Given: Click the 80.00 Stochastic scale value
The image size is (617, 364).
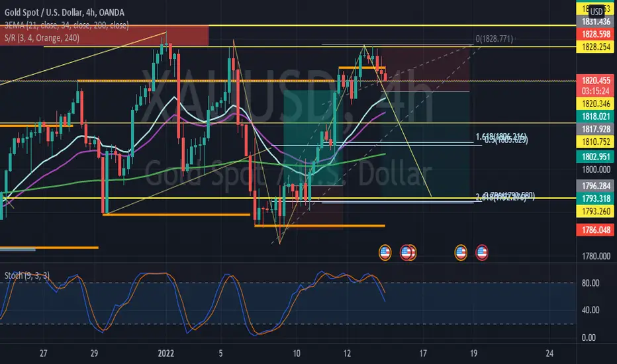Looking at the screenshot, I should click(591, 283).
